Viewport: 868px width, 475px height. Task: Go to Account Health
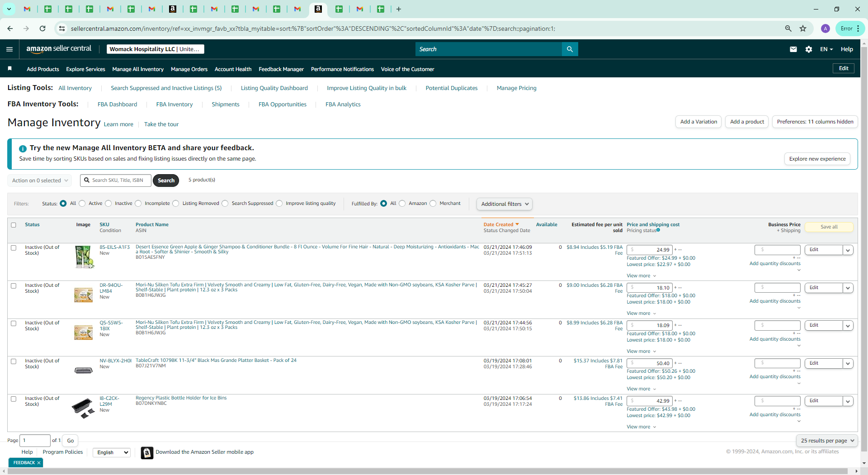point(233,69)
